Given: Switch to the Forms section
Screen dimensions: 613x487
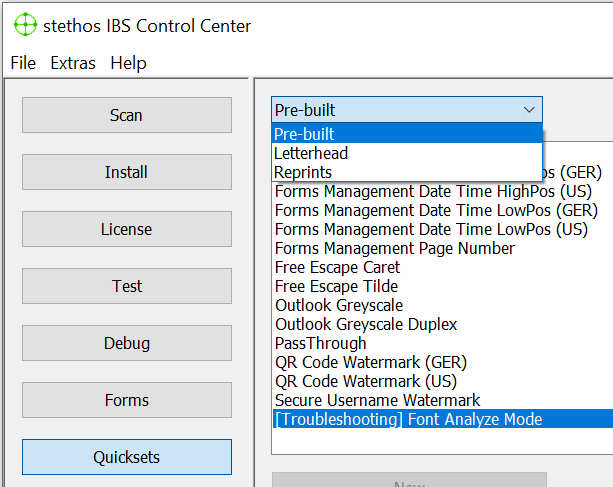Looking at the screenshot, I should point(126,400).
